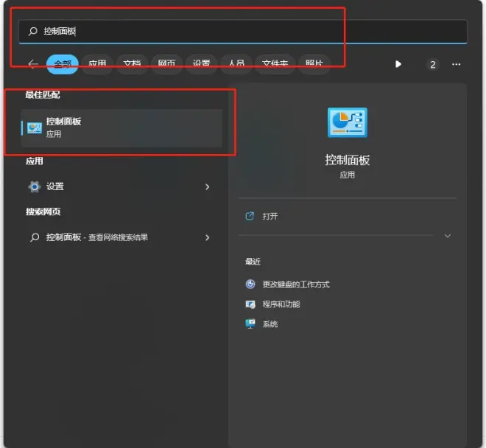486x448 pixels.
Task: Open the three-dot more options menu
Action: click(457, 64)
